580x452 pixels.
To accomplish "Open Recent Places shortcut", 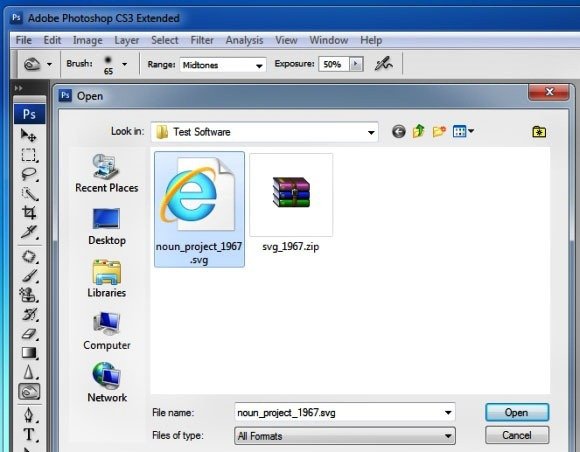I will click(x=107, y=173).
